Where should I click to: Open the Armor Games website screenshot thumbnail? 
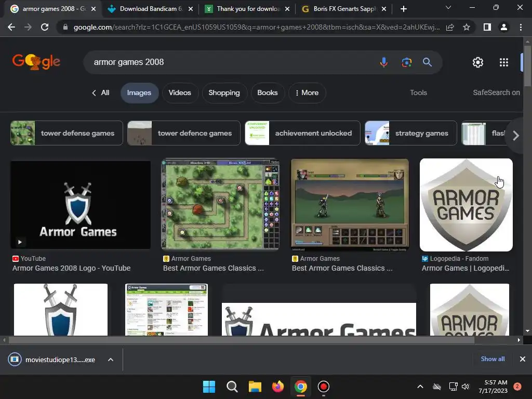tap(166, 310)
